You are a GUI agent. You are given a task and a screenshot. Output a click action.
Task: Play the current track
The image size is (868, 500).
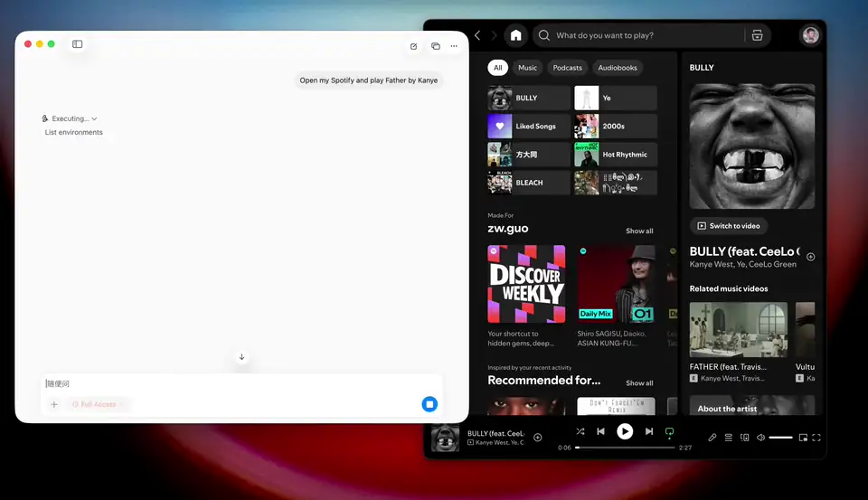(625, 431)
